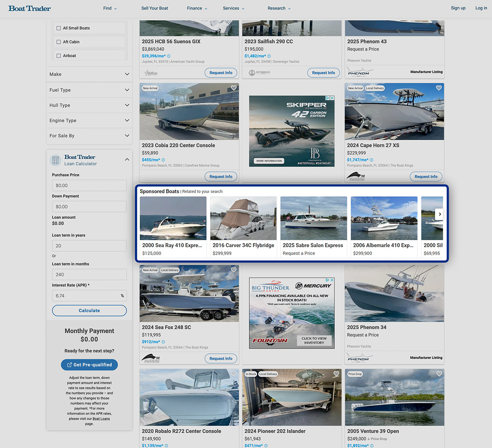Check the All Small Boats checkbox
The height and width of the screenshot is (448, 492).
(59, 28)
